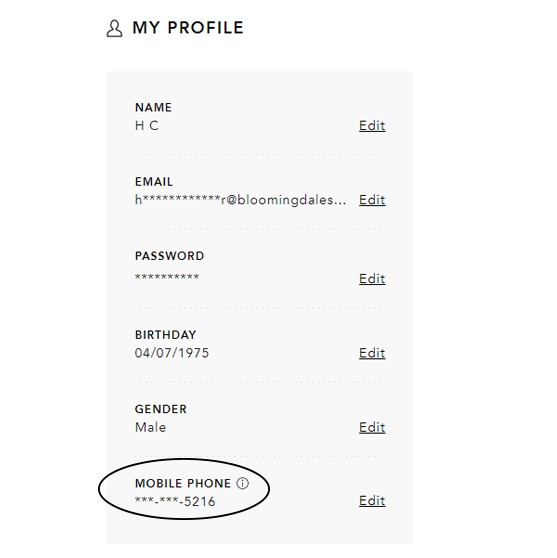Select the name value H C
Screen dimensions: 557x558
coord(147,126)
